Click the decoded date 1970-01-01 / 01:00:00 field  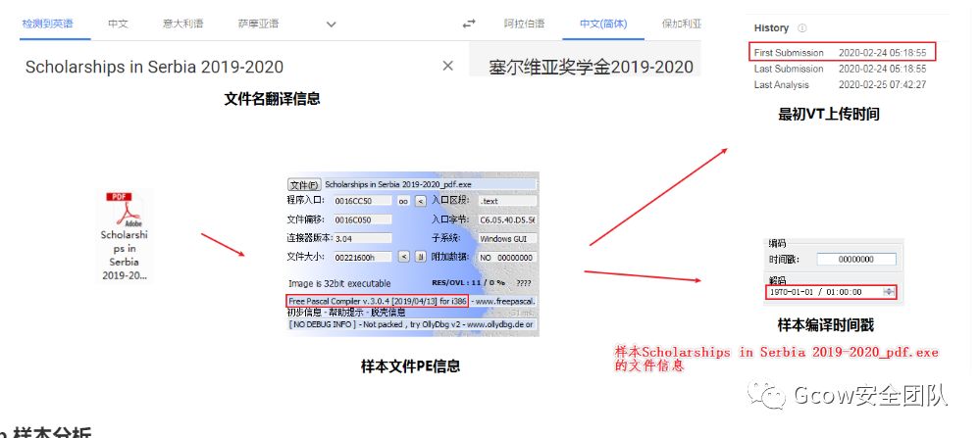point(831,292)
